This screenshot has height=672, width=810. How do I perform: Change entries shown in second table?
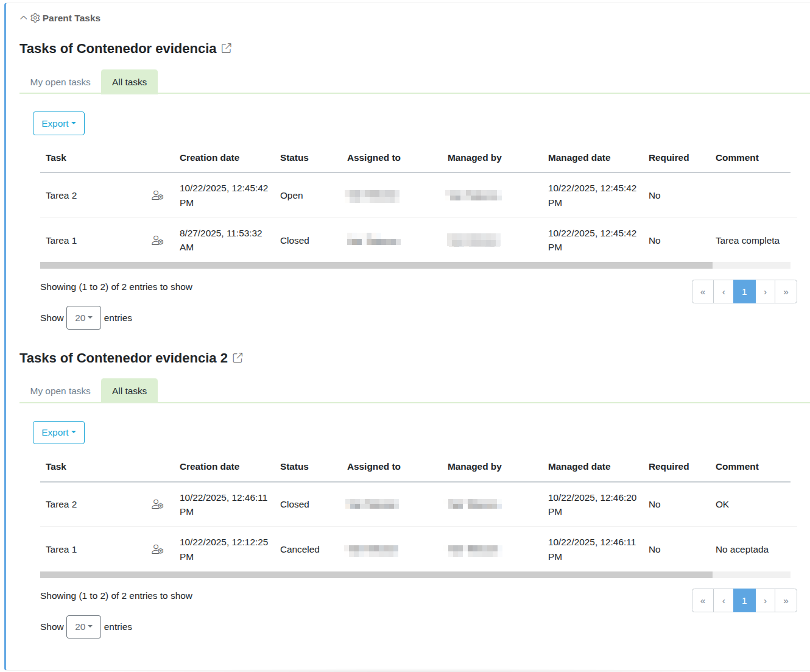pyautogui.click(x=83, y=627)
